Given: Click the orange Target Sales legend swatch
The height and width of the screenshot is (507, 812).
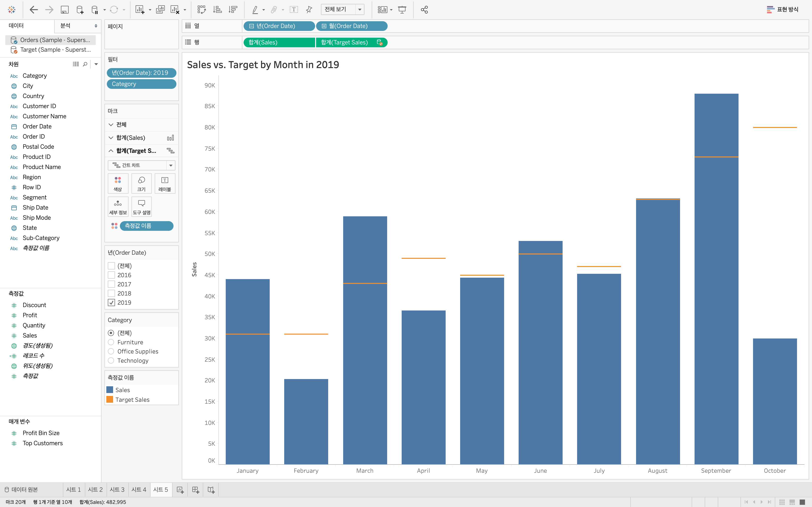Looking at the screenshot, I should [x=110, y=399].
